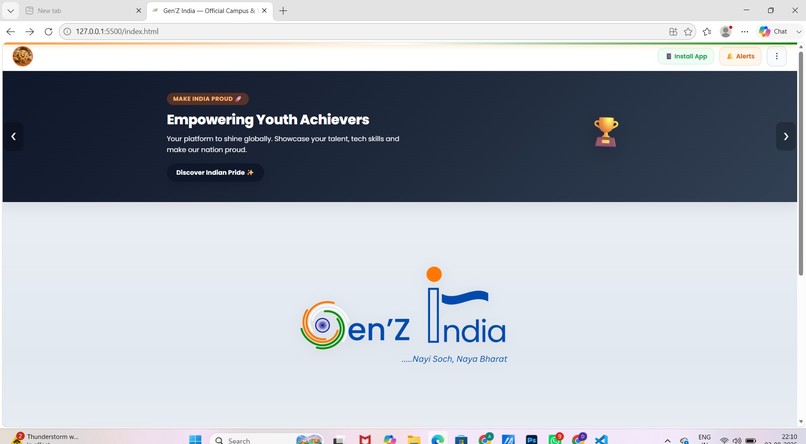Open the browser profile avatar
The width and height of the screenshot is (806, 444).
tap(726, 31)
